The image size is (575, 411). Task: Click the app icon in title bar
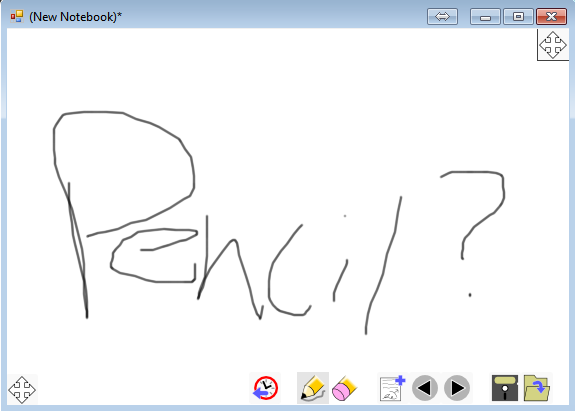[x=17, y=16]
